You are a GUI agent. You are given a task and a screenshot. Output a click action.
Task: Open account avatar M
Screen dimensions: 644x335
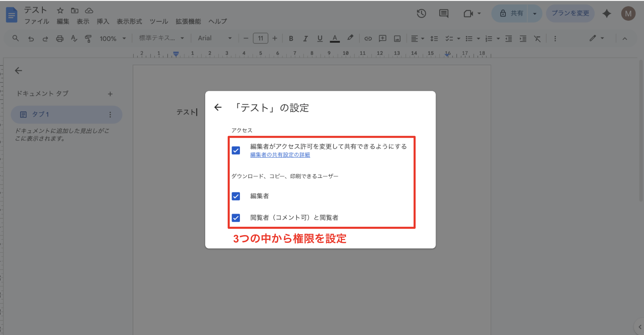(x=628, y=14)
